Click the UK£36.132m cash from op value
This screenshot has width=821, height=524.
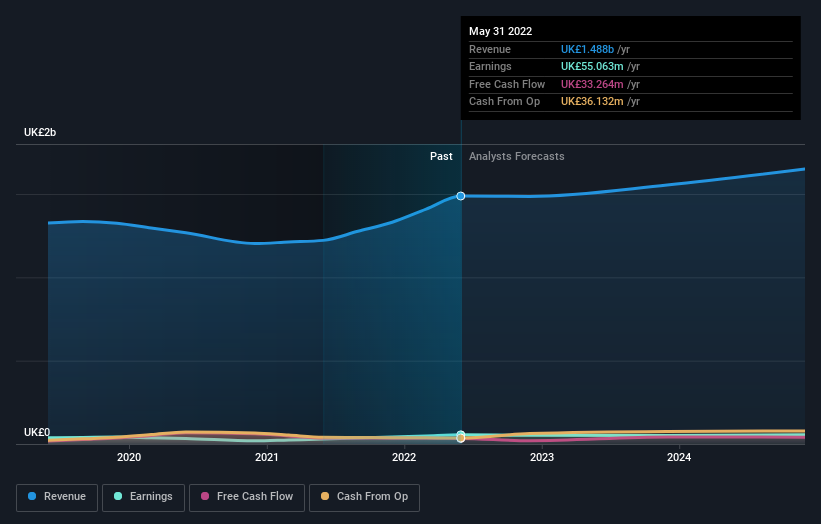[x=592, y=102]
